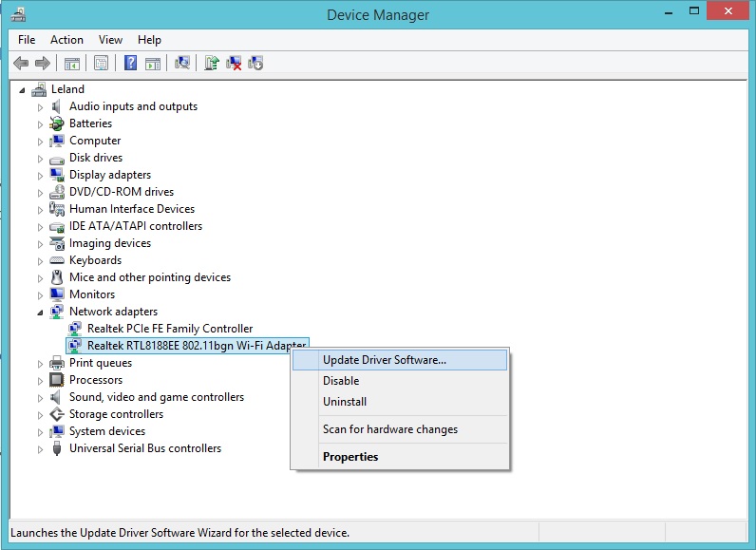Choose Scan for hardware changes in context menu
This screenshot has width=756, height=550.
tap(400, 429)
